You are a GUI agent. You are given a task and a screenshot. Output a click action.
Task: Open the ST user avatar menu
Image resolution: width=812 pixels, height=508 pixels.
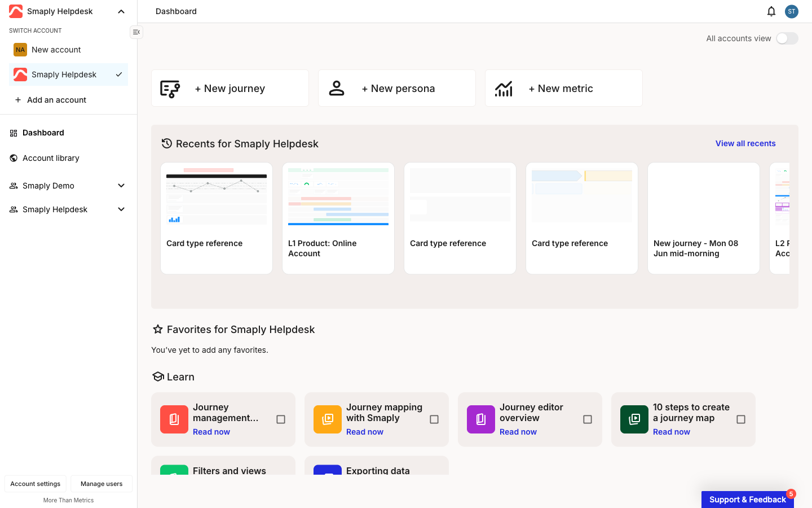tap(792, 11)
